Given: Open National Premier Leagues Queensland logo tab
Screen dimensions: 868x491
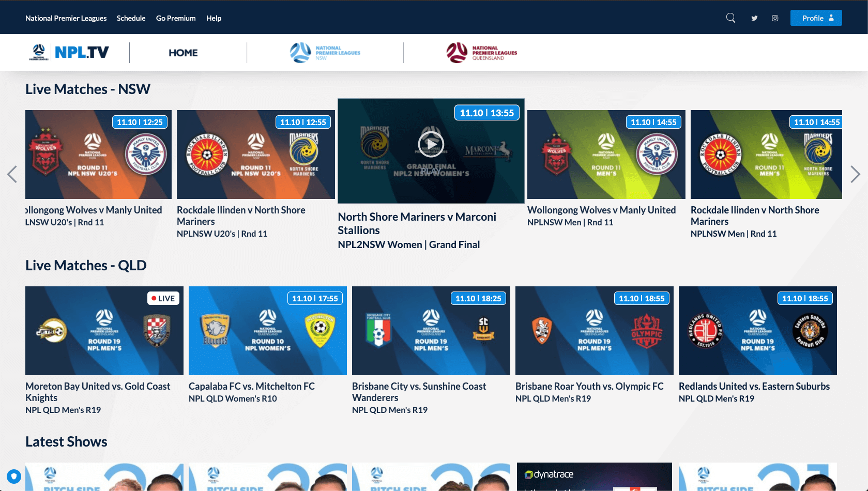Looking at the screenshot, I should pyautogui.click(x=481, y=53).
